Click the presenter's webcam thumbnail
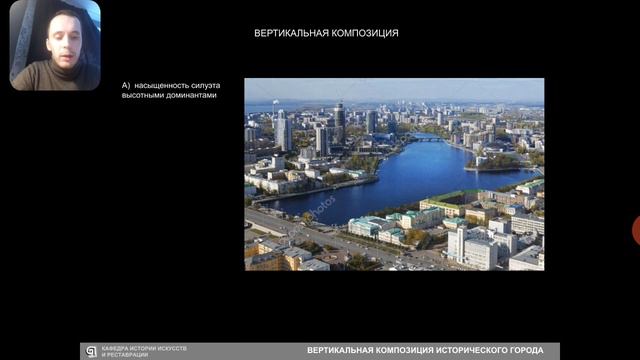The width and height of the screenshot is (640, 360). coord(55,45)
